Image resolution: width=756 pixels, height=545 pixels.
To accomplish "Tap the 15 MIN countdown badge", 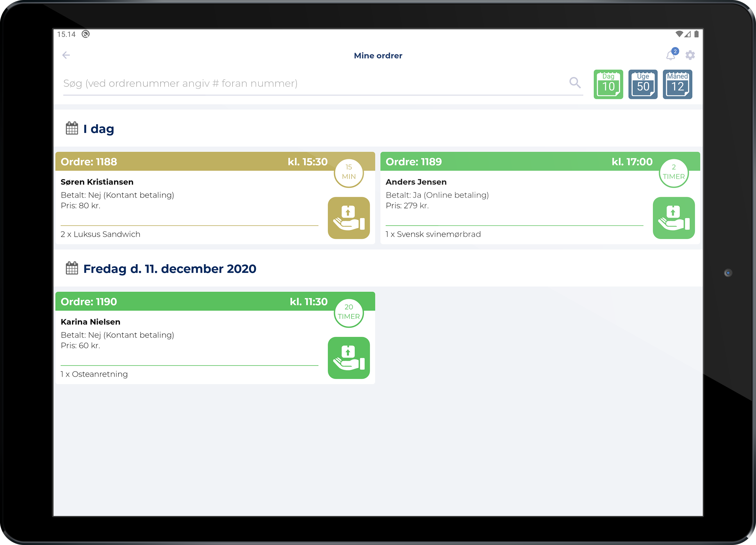I will click(349, 173).
